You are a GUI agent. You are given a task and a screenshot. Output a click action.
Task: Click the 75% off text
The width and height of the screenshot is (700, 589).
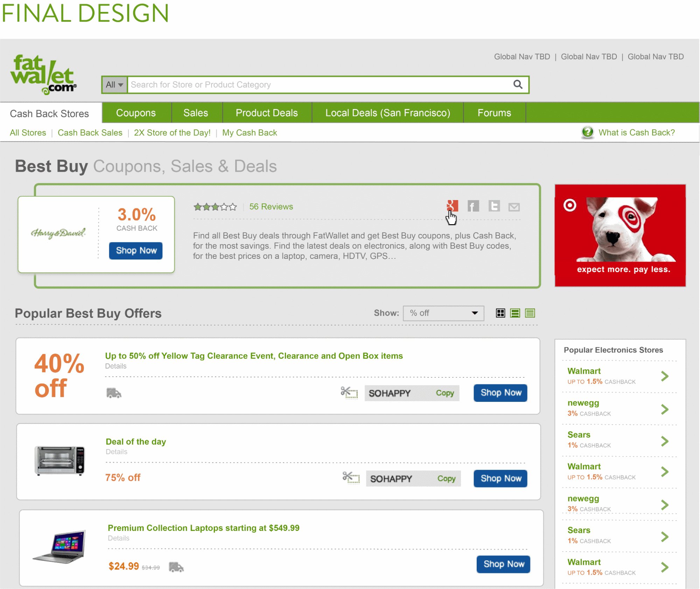tap(123, 477)
